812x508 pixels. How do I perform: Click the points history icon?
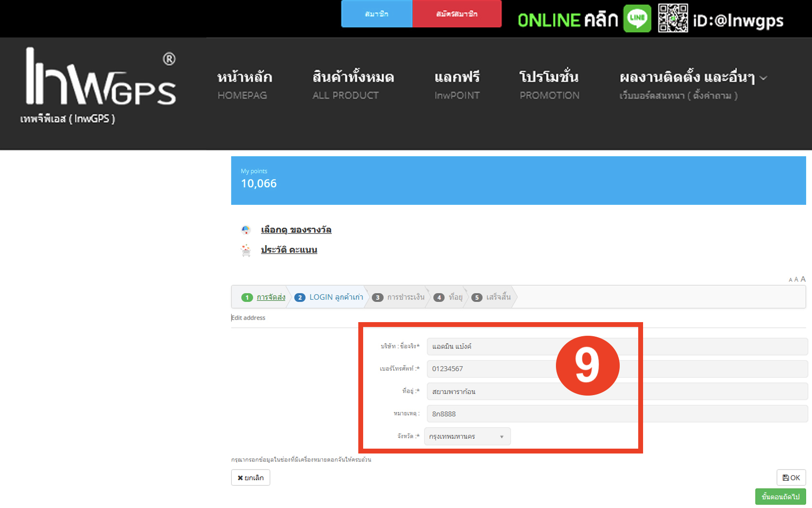(246, 250)
